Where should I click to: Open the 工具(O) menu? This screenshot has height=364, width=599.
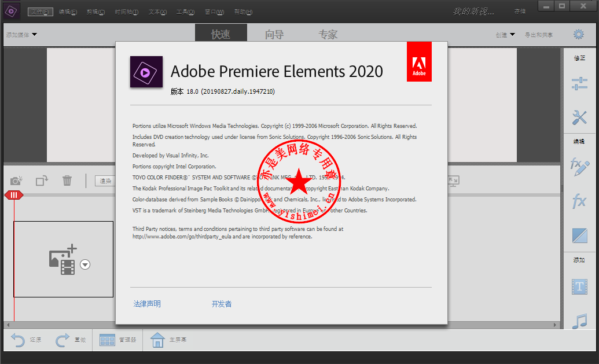coord(185,12)
